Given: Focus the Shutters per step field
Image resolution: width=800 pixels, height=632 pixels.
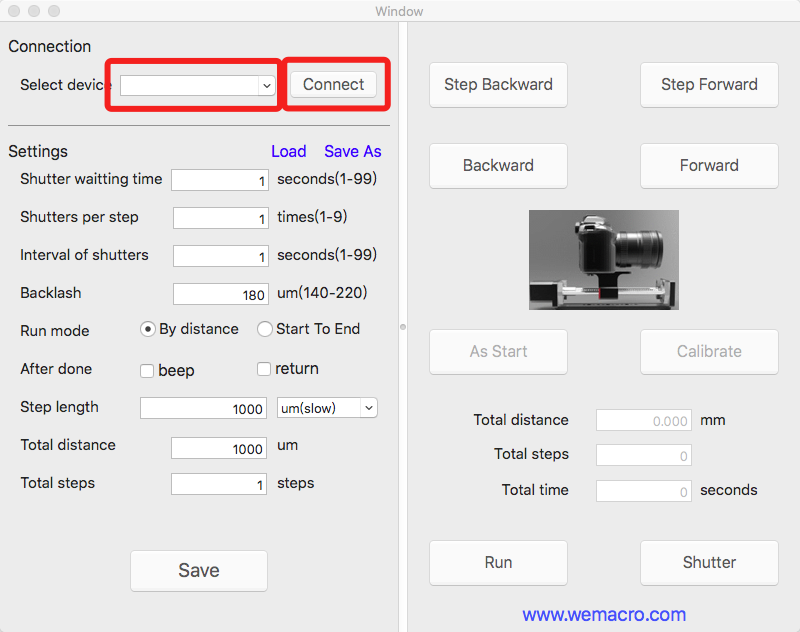Looking at the screenshot, I should point(220,218).
